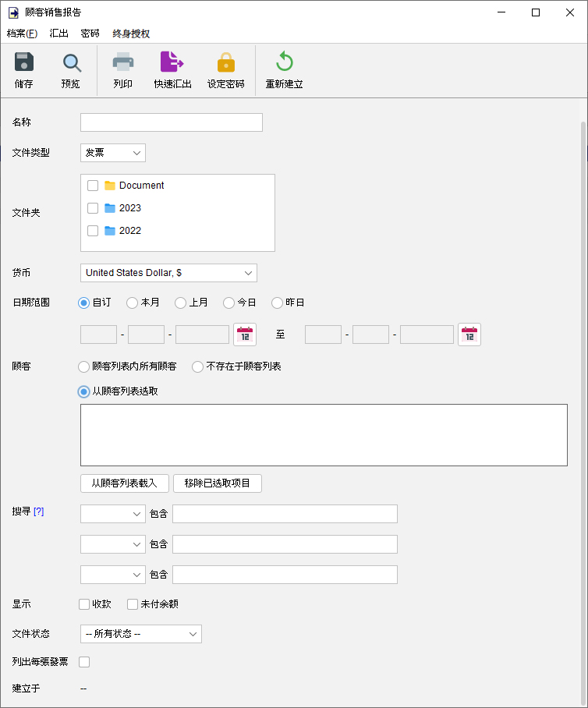This screenshot has width=588, height=708.
Task: Click the 移除已选取项目 button
Action: (218, 483)
